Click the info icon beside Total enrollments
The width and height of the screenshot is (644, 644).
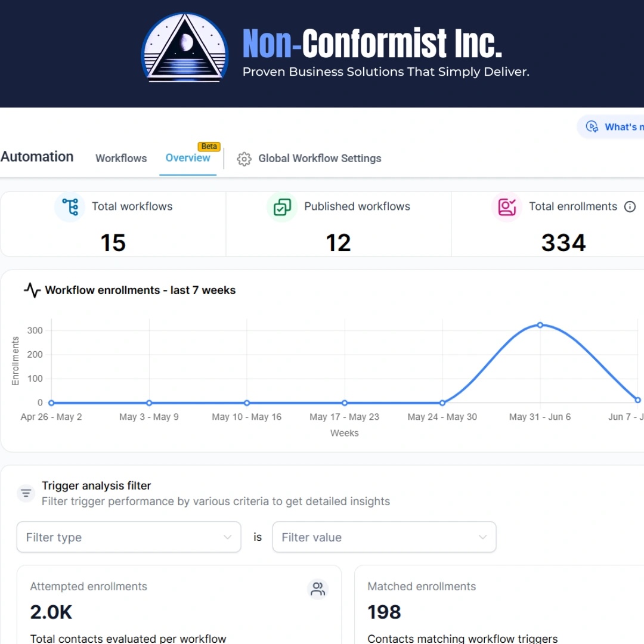[630, 206]
